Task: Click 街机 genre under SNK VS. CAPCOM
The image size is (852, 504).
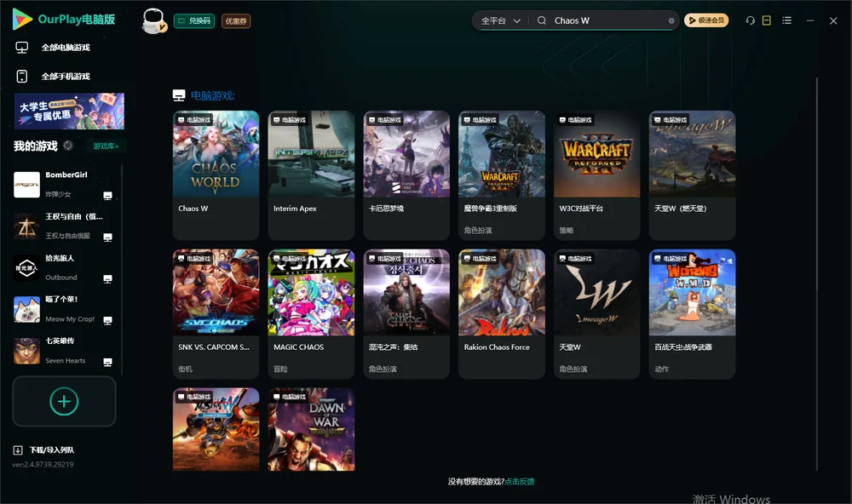Action: pos(185,369)
